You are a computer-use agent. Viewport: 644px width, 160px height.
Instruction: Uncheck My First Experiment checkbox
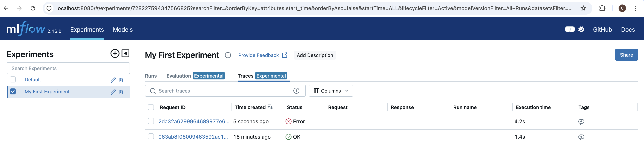(13, 92)
